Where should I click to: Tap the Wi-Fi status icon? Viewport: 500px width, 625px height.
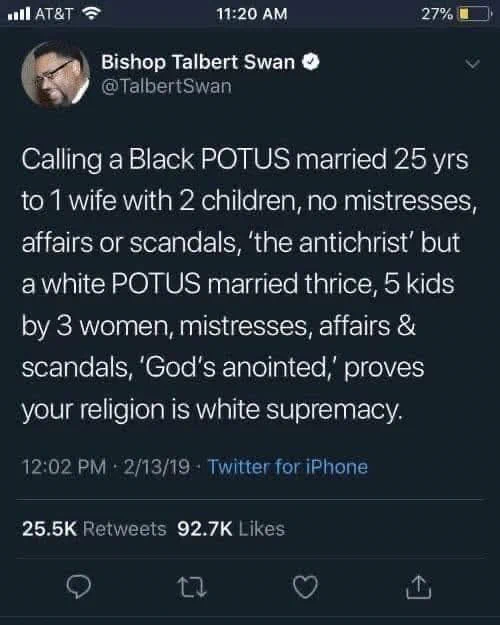91,14
